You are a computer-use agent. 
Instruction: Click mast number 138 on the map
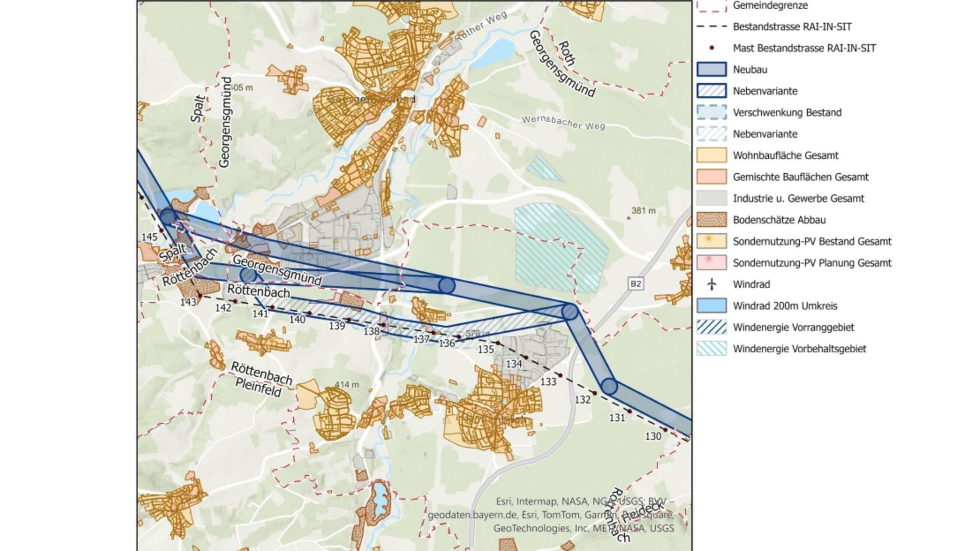pos(371,331)
